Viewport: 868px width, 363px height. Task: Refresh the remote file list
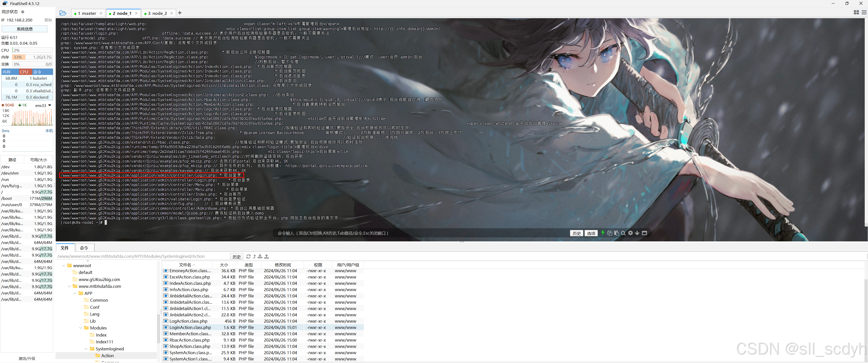point(248,257)
